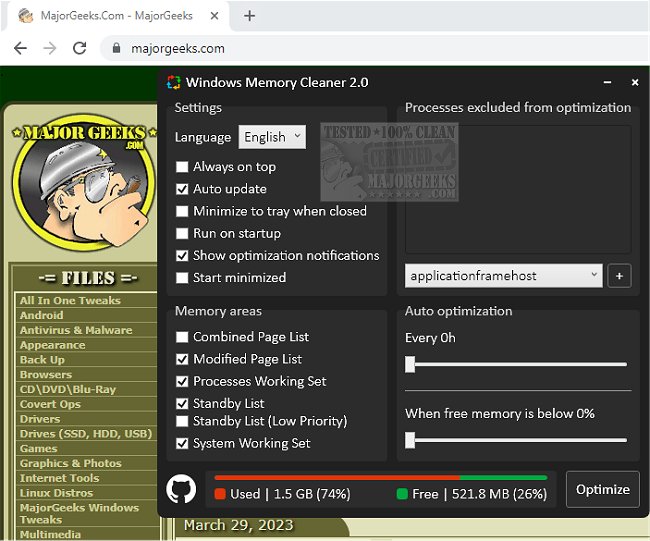This screenshot has height=541, width=650.
Task: Open the GitHub icon link
Action: [x=181, y=489]
